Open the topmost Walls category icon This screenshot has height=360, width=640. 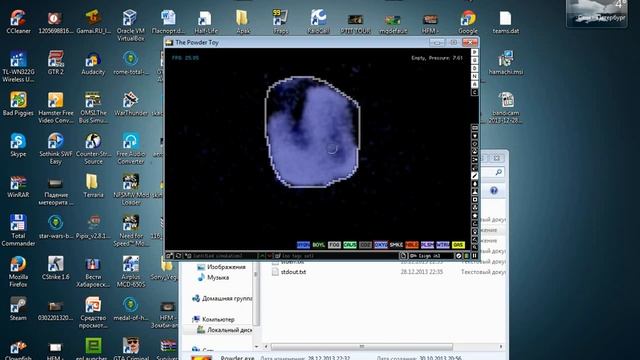pos(474,127)
